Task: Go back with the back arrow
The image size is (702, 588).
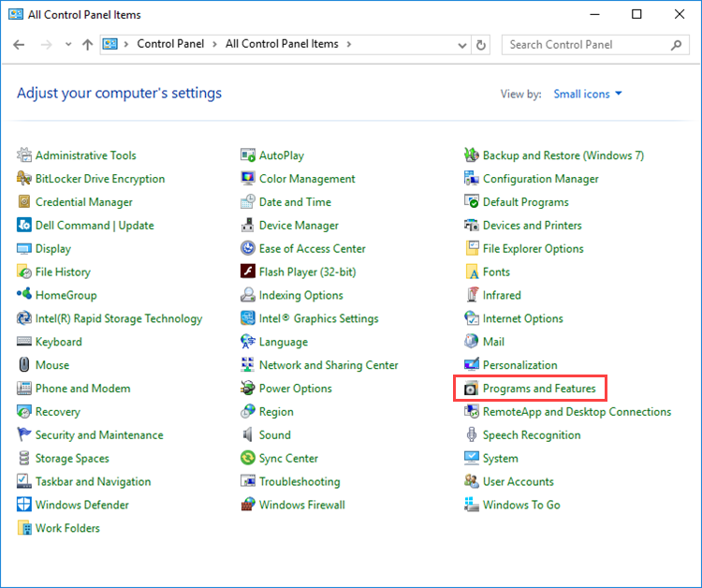Action: point(19,44)
